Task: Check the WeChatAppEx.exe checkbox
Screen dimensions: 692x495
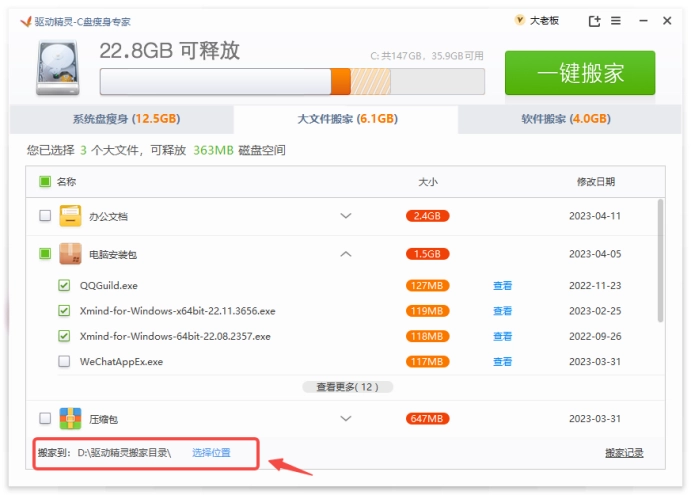Action: (x=64, y=361)
